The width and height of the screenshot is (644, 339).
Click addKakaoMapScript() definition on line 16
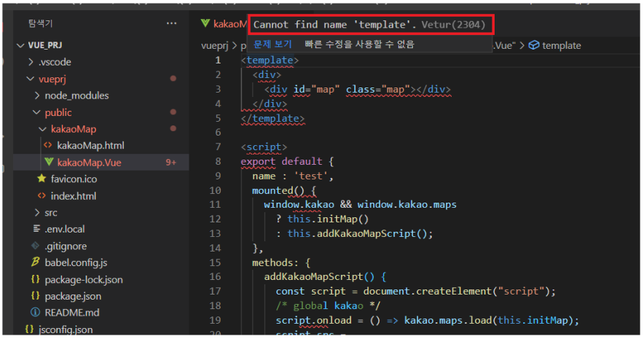[x=319, y=277]
